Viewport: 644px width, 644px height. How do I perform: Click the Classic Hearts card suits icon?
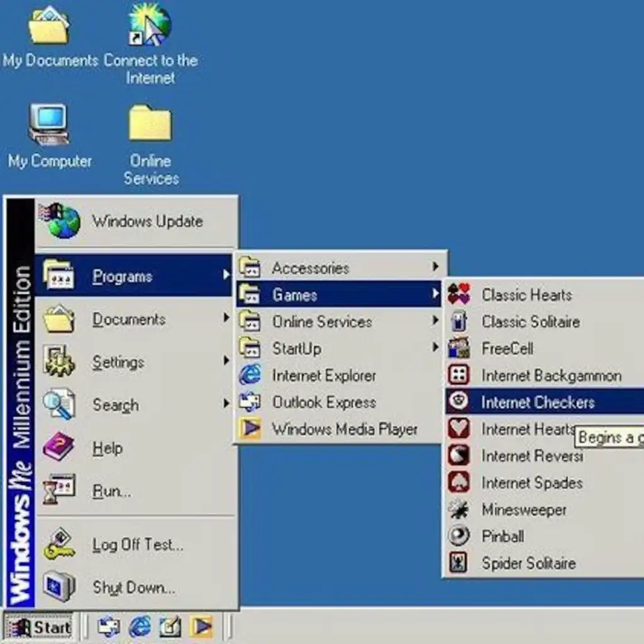458,294
